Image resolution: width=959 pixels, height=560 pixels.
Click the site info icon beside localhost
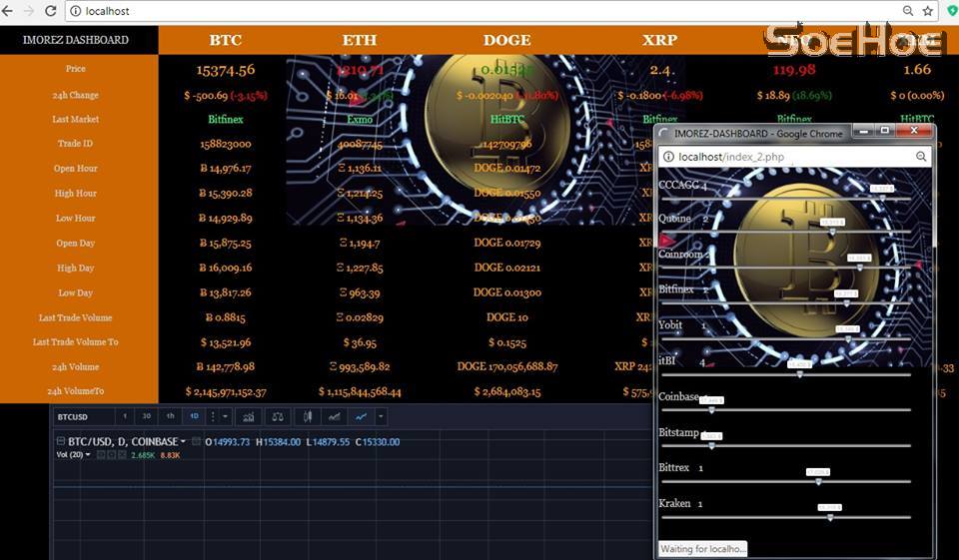tap(76, 11)
